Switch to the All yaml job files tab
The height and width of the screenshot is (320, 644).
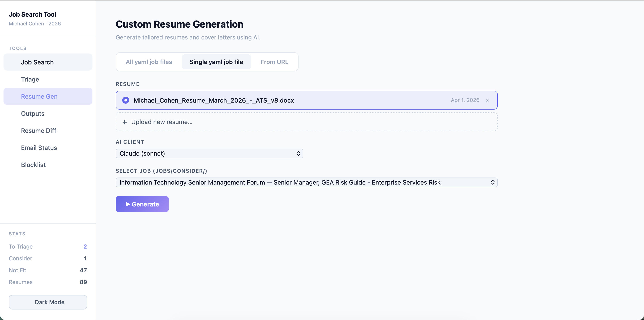(149, 62)
